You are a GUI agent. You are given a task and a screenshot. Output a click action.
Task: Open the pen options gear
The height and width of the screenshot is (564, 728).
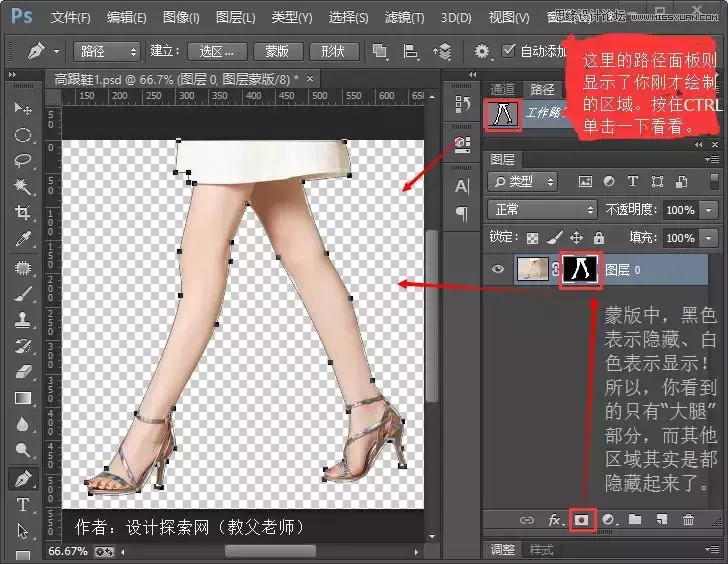[482, 51]
